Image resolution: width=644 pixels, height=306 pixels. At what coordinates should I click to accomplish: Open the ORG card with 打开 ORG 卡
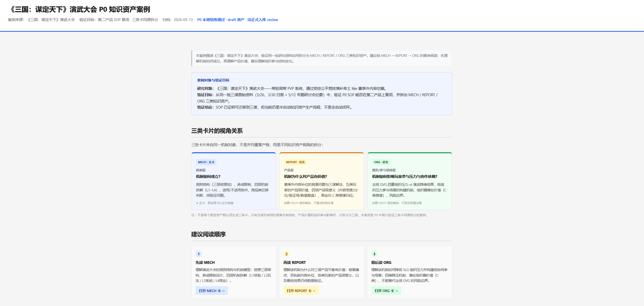386,291
